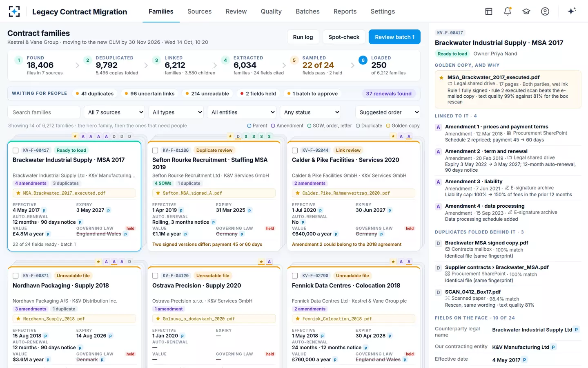The image size is (588, 368).
Task: Click the Spot-check button
Action: point(344,37)
